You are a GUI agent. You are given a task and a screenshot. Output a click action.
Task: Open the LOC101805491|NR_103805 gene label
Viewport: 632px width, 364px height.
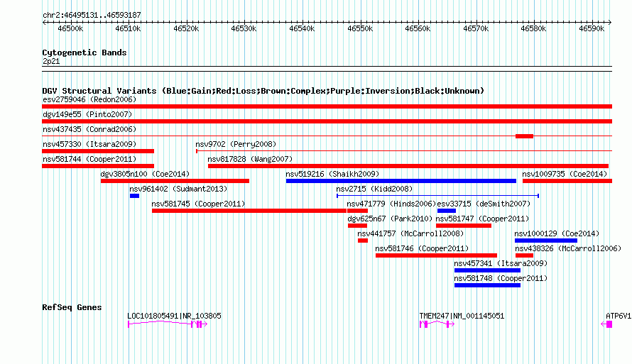174,316
